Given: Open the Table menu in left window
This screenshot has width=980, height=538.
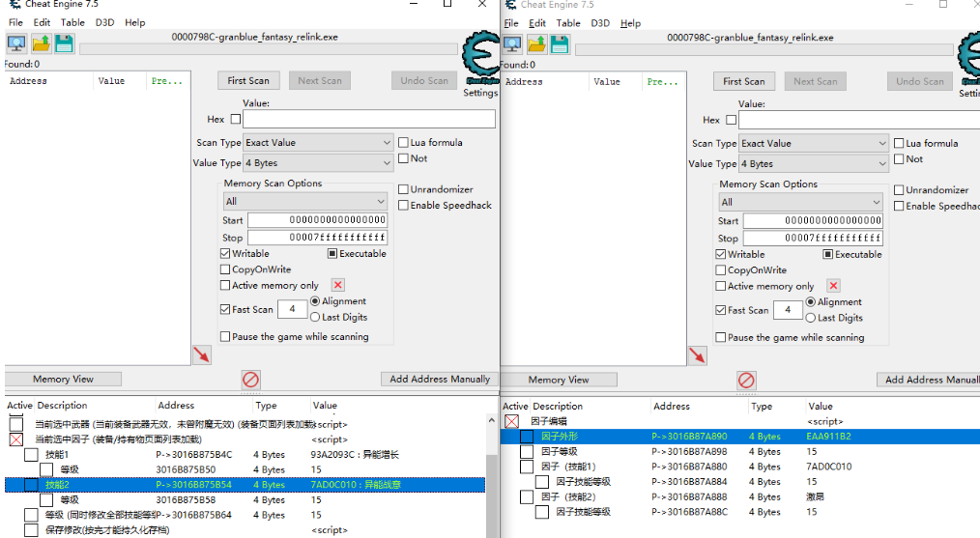Looking at the screenshot, I should 72,22.
